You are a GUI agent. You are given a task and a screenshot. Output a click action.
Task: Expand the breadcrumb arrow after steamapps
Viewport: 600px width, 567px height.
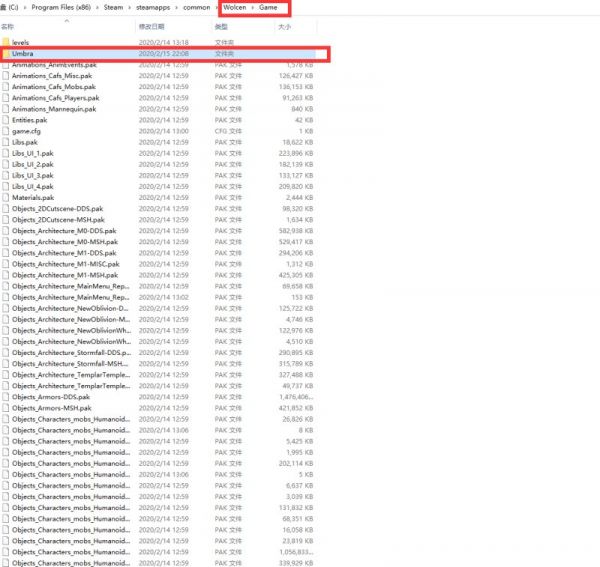click(177, 8)
